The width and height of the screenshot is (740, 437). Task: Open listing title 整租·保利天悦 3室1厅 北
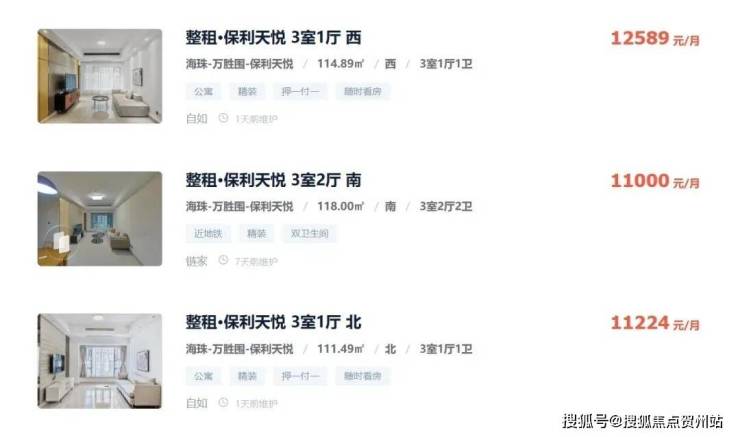click(273, 323)
